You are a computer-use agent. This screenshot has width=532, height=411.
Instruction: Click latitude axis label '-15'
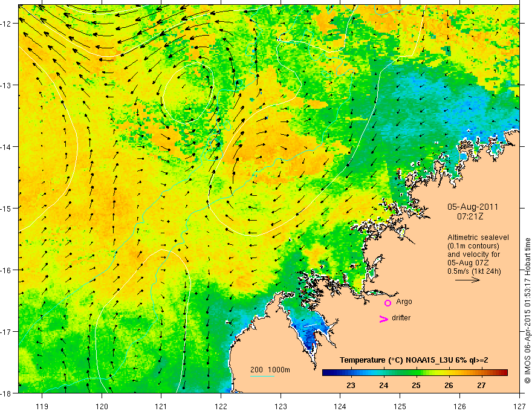click(6, 208)
